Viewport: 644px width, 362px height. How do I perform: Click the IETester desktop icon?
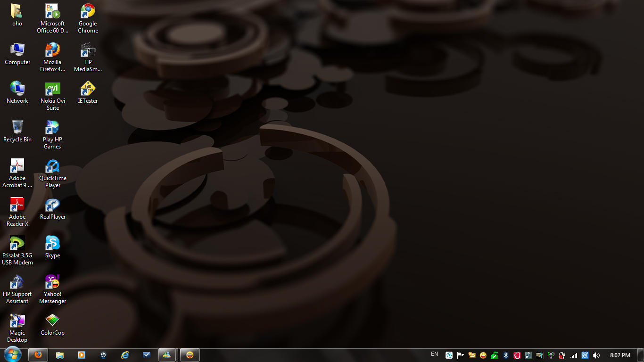tap(88, 89)
